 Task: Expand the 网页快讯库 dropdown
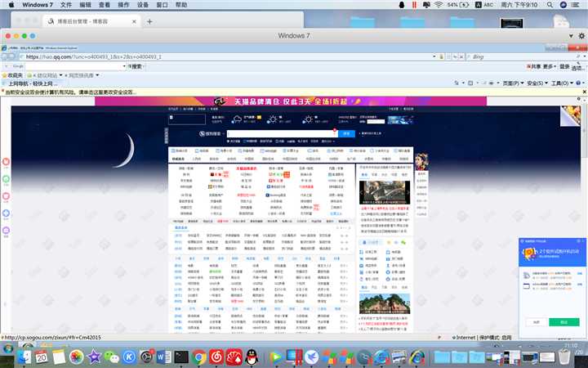pyautogui.click(x=97, y=75)
